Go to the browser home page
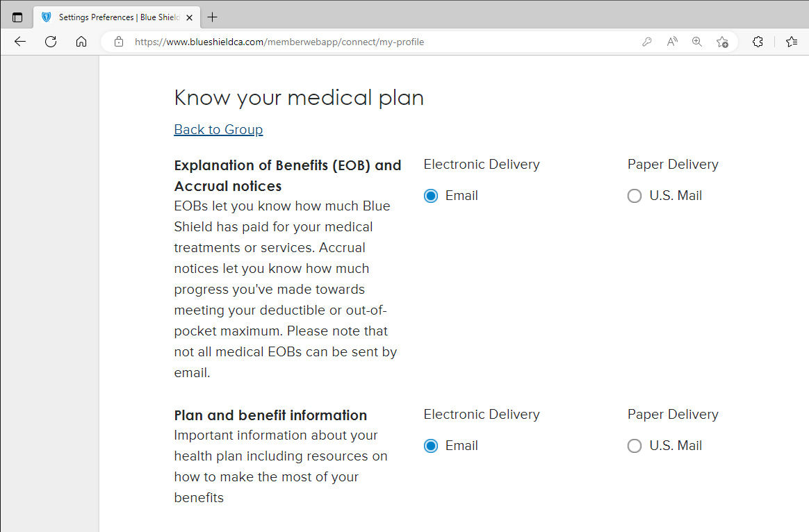 (81, 42)
